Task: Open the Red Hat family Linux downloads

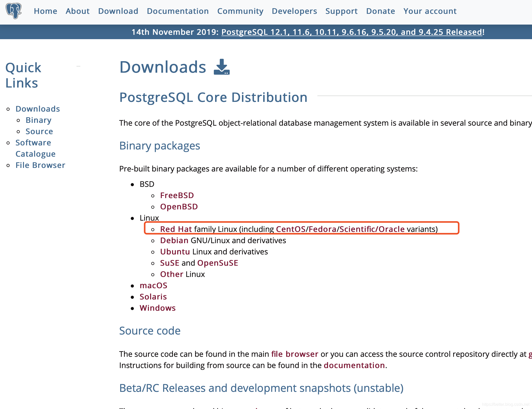Action: pos(176,229)
